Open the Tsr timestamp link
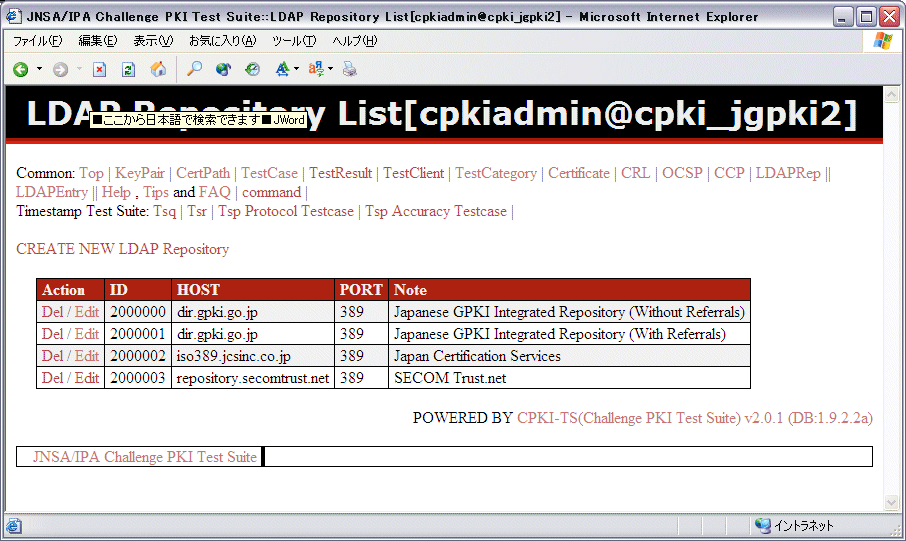The image size is (906, 541). pyautogui.click(x=197, y=212)
